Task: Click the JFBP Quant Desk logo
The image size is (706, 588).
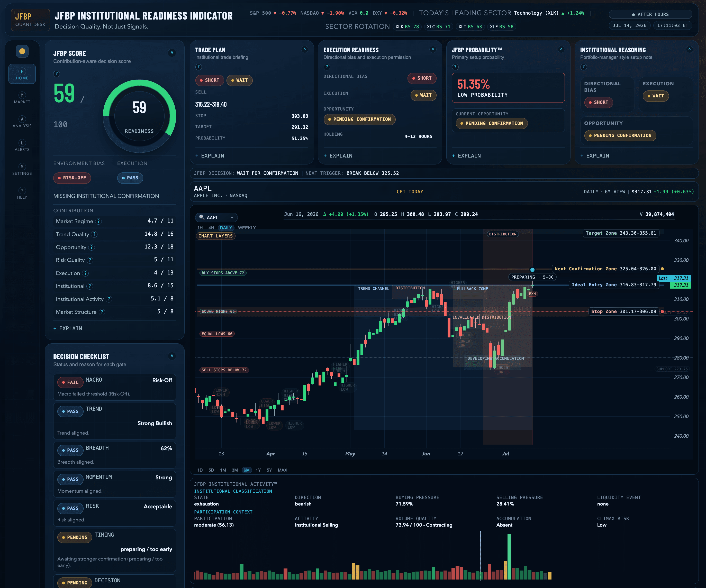Action: coord(30,20)
